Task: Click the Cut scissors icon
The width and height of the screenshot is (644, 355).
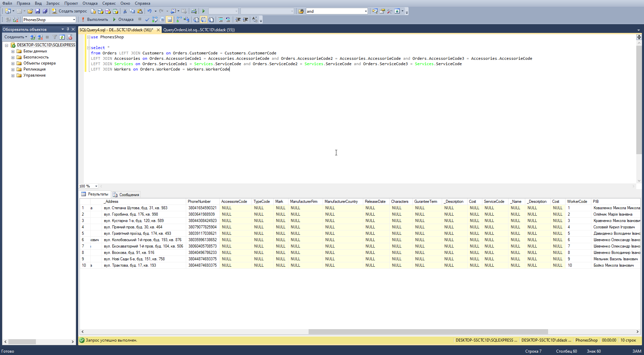Action: [x=125, y=11]
